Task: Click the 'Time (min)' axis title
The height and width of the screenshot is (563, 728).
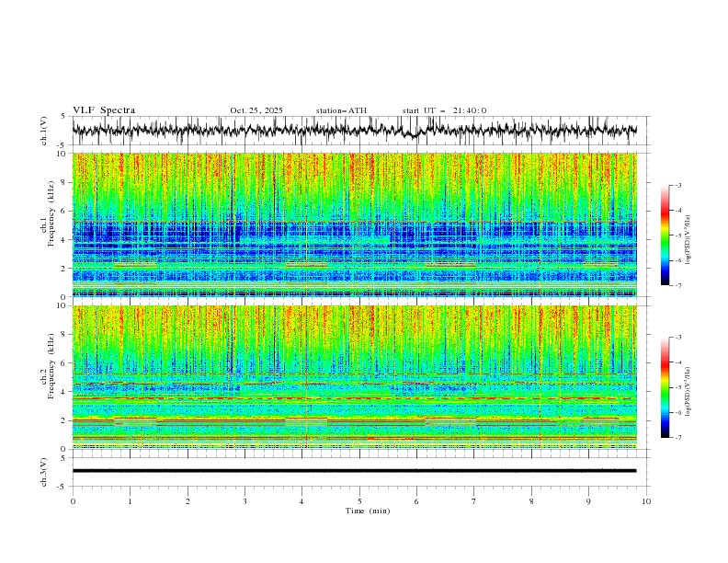Action: (x=368, y=511)
